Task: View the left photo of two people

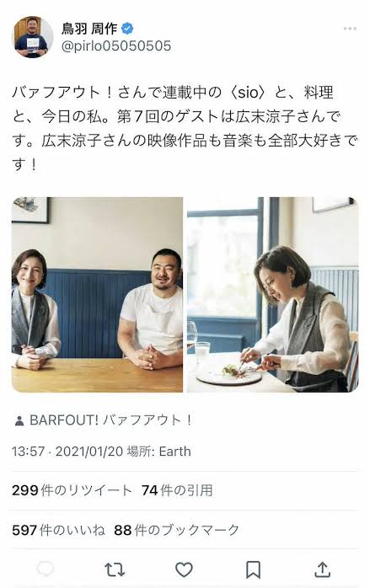Action: (x=98, y=294)
